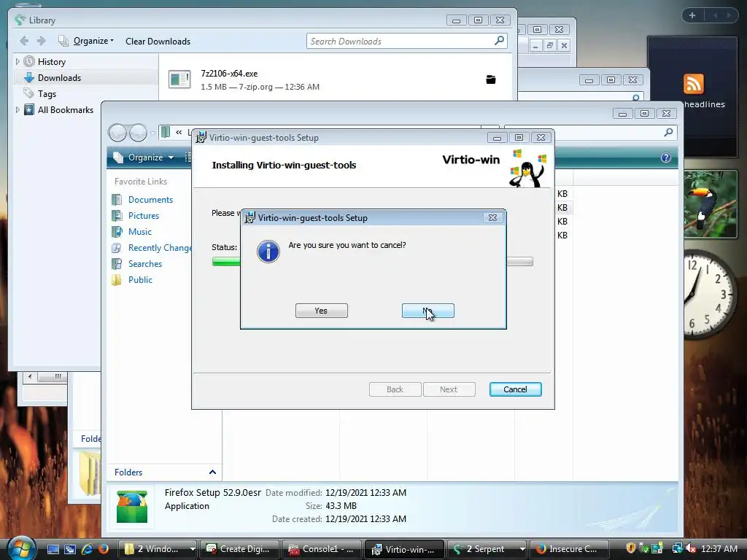Click the taskbar clock 12:37 AM

(x=719, y=548)
